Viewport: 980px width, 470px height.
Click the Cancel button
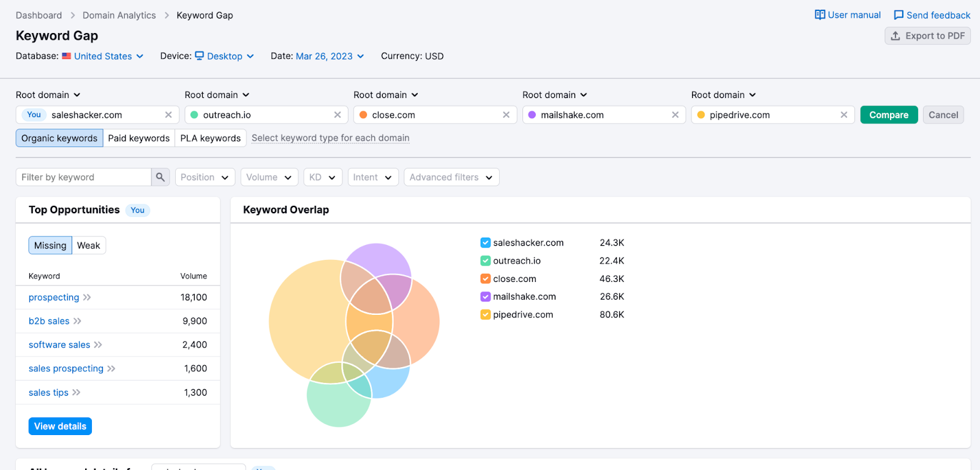click(943, 115)
